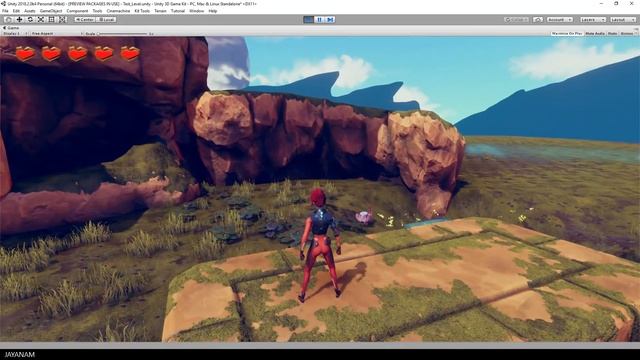Click the third health heart icon
Image resolution: width=640 pixels, height=360 pixels.
coord(78,53)
